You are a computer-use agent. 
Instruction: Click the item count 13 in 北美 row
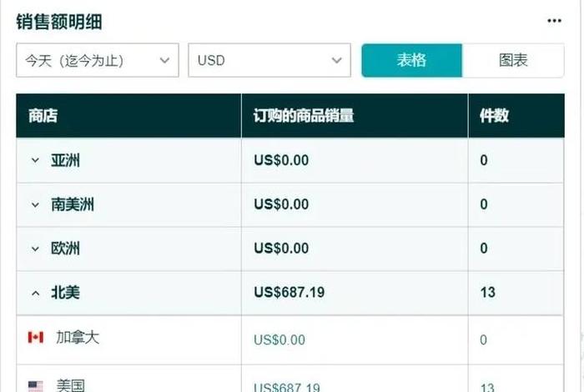(488, 293)
